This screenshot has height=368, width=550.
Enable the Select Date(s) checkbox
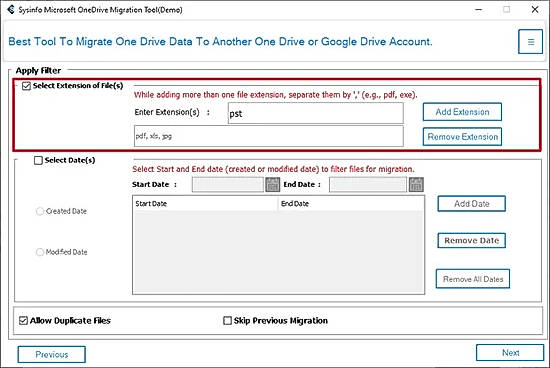38,160
